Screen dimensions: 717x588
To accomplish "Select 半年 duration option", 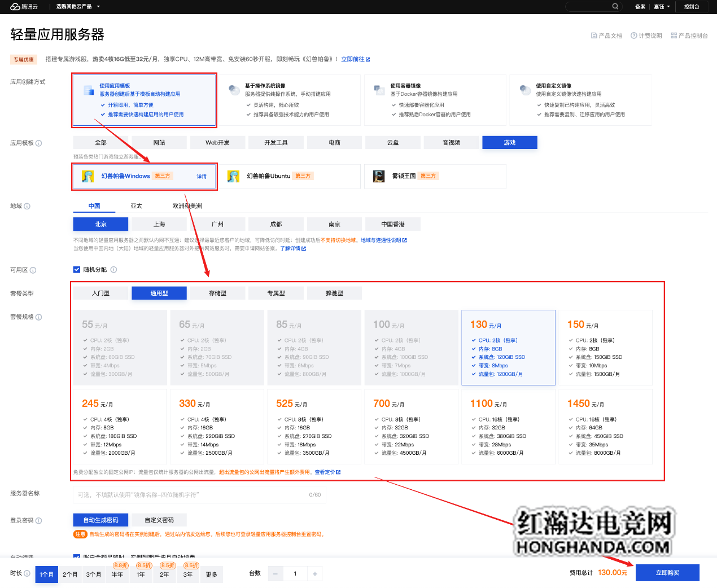I will [117, 574].
